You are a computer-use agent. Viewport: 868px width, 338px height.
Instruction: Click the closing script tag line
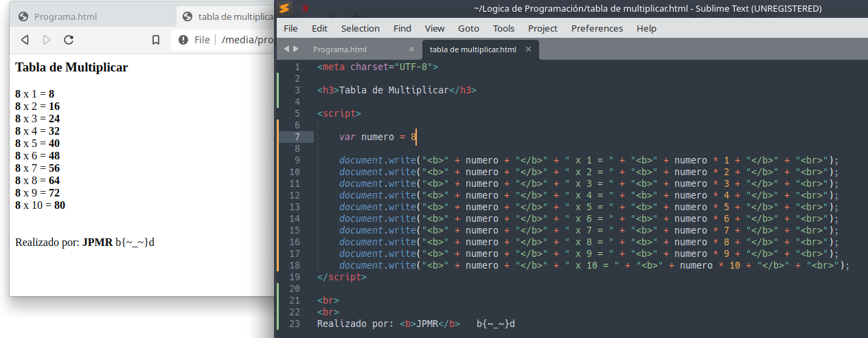(341, 277)
